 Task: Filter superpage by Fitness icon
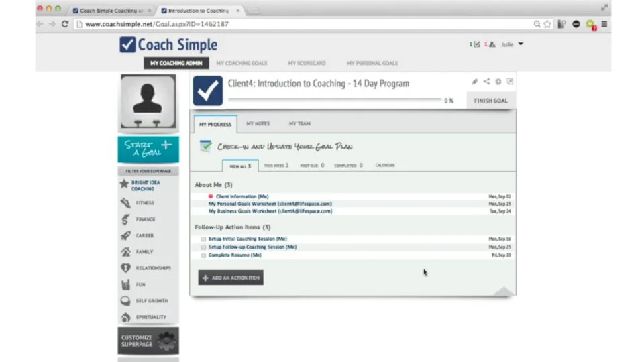point(125,202)
